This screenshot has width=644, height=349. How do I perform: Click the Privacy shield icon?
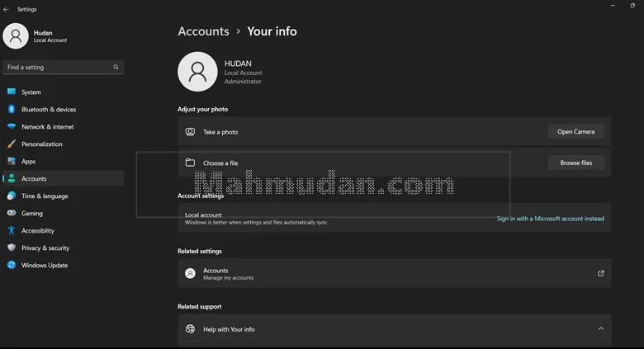[12, 248]
